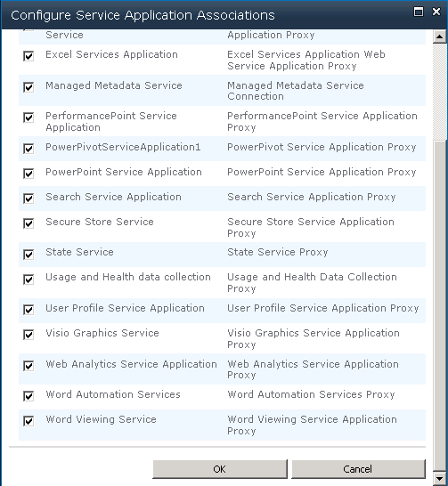Screen dimensions: 448x486
Task: Click Web Analytics Service Application Proxy text
Action: pos(313,369)
